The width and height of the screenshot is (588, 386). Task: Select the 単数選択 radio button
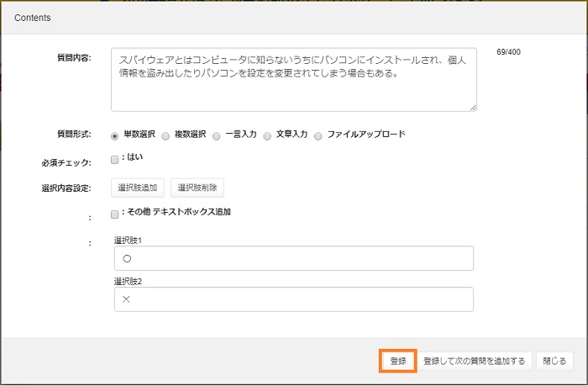115,135
